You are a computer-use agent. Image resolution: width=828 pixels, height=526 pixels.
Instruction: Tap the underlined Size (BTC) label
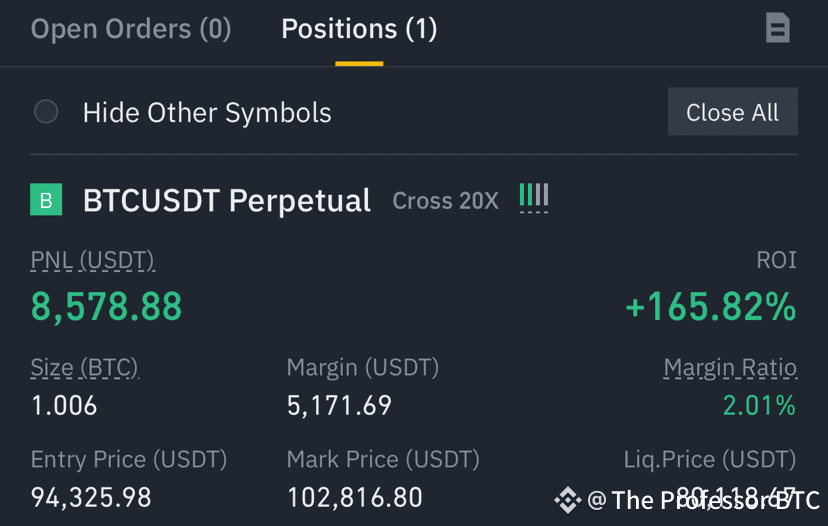84,368
